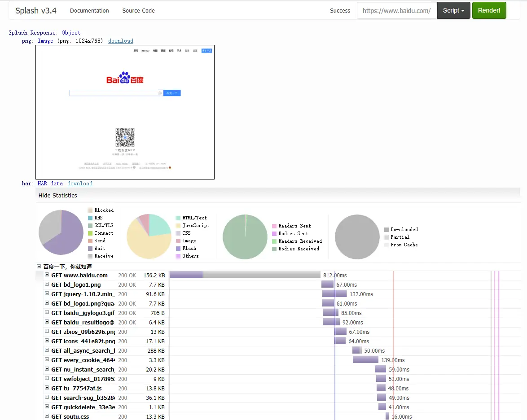Expand the GET www.baidu.com request
527x420 pixels.
(x=47, y=275)
